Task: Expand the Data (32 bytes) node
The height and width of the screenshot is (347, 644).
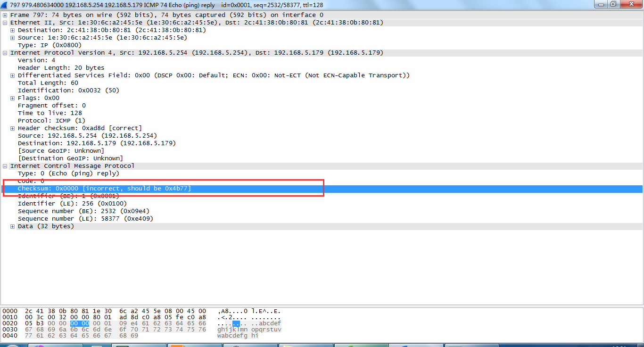Action: [x=13, y=226]
